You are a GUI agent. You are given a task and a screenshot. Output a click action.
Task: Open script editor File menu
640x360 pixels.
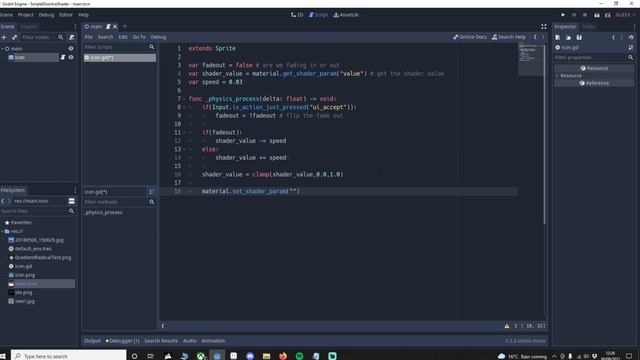pos(89,37)
